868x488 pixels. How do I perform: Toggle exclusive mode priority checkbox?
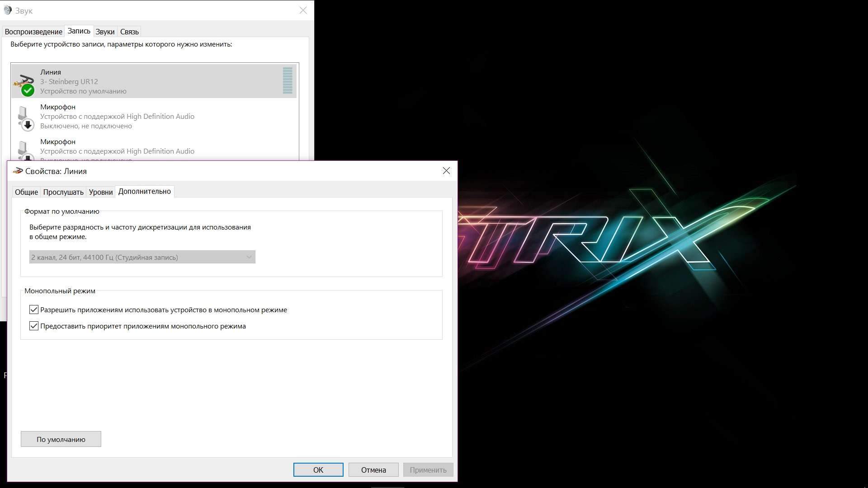(x=34, y=326)
